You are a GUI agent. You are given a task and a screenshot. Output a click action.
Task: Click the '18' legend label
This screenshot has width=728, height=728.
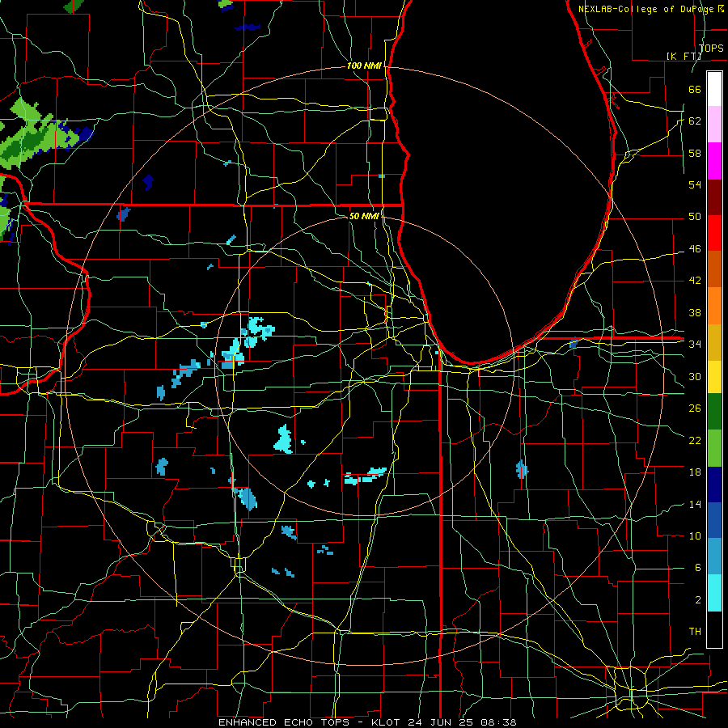[695, 472]
